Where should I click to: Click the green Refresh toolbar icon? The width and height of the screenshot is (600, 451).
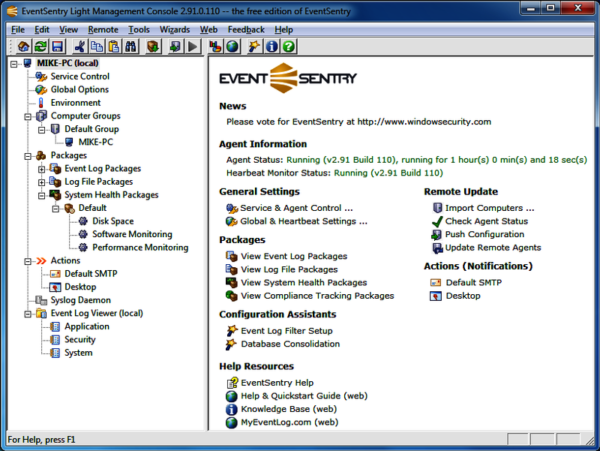39,46
